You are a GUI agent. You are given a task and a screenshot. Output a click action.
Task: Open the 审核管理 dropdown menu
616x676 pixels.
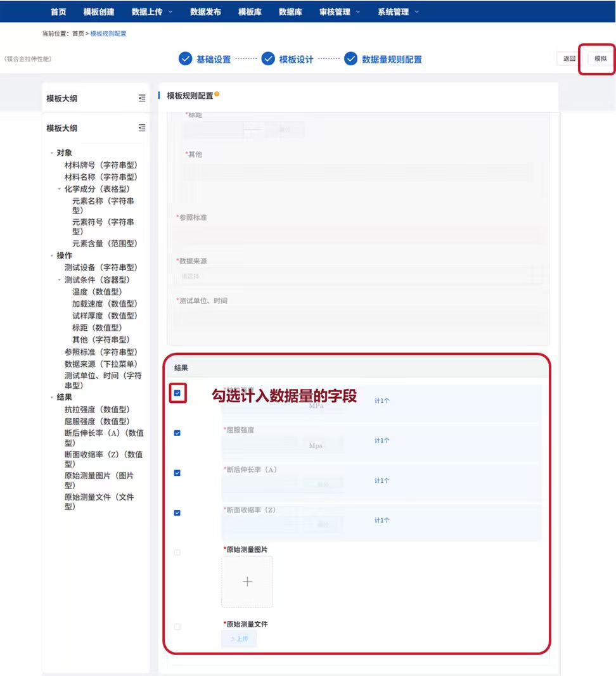click(x=339, y=11)
